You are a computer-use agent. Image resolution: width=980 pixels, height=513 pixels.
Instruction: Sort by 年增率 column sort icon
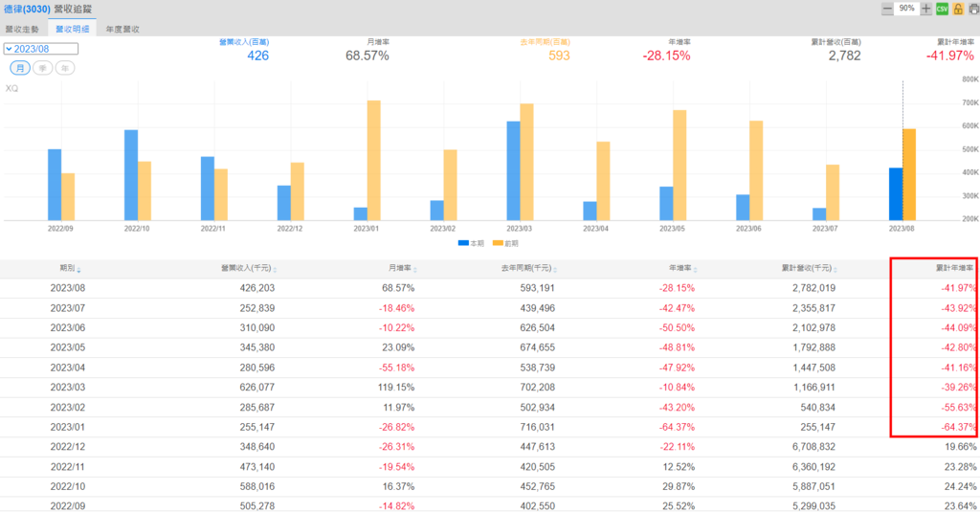695,269
